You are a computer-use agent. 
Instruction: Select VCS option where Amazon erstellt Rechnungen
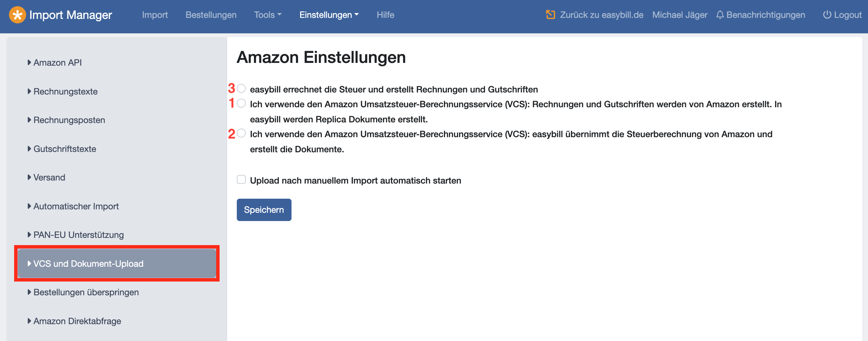pyautogui.click(x=242, y=103)
